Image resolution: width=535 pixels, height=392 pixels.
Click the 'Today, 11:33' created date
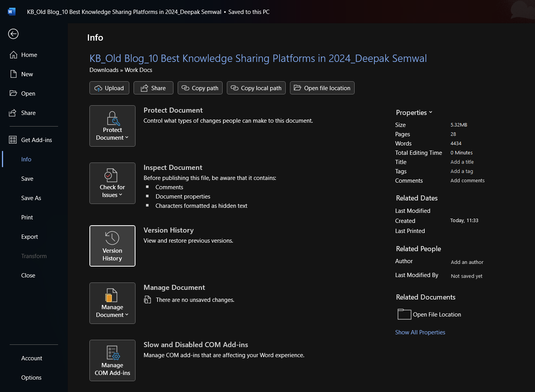click(464, 221)
